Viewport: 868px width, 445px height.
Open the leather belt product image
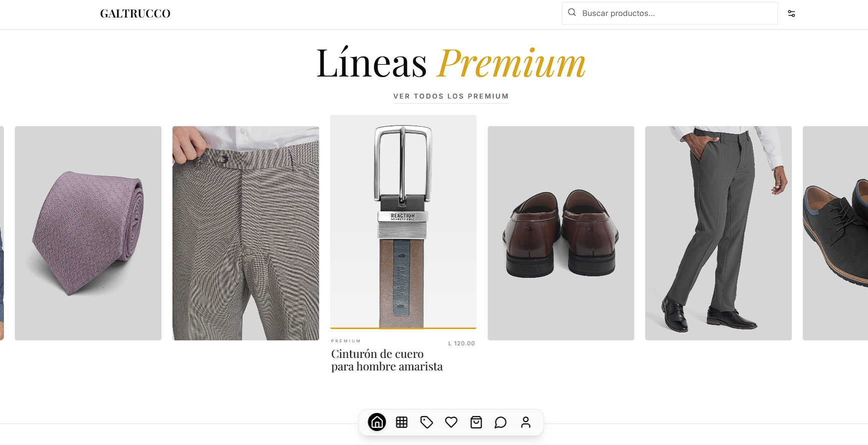click(x=403, y=222)
